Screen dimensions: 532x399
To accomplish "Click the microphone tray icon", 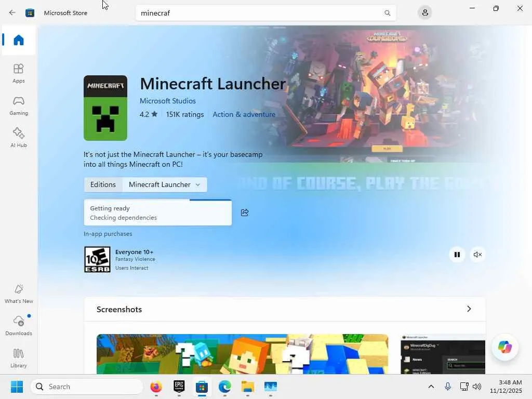I will pos(448,387).
